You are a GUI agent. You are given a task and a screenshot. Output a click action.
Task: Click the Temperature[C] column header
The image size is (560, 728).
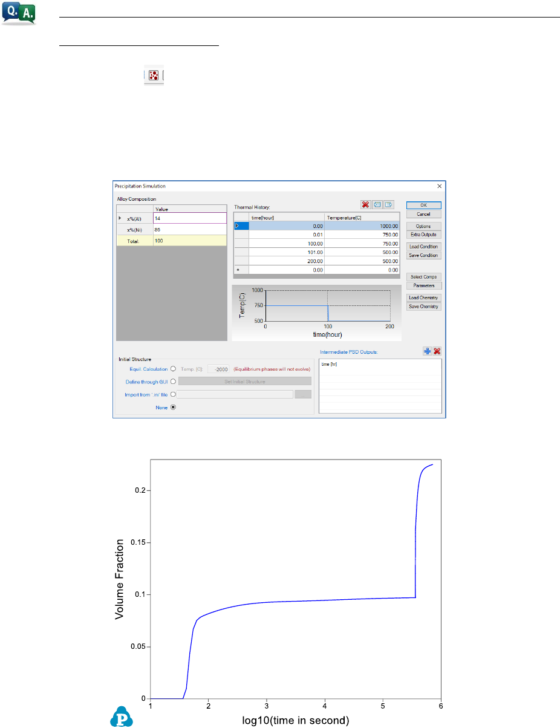pyautogui.click(x=362, y=216)
